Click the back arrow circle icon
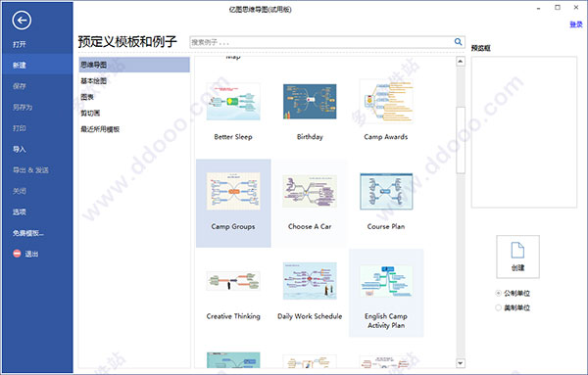Viewport: 588px width, 375px height. point(22,20)
